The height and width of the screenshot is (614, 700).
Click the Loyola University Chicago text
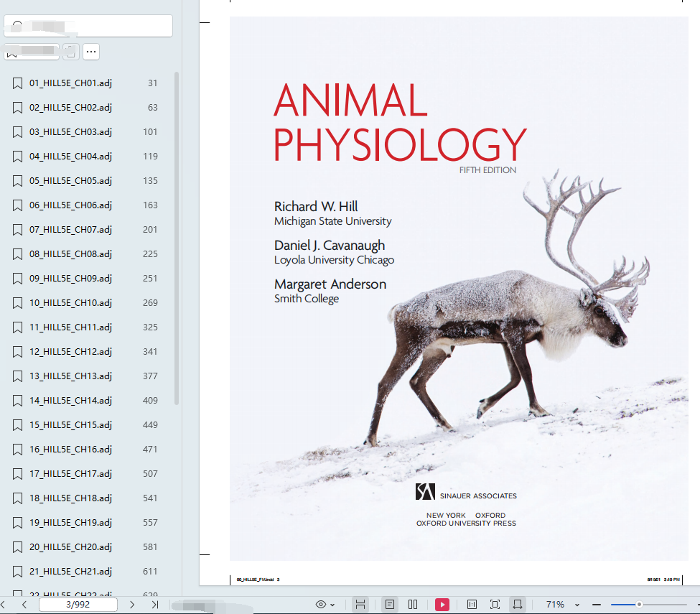pyautogui.click(x=335, y=261)
